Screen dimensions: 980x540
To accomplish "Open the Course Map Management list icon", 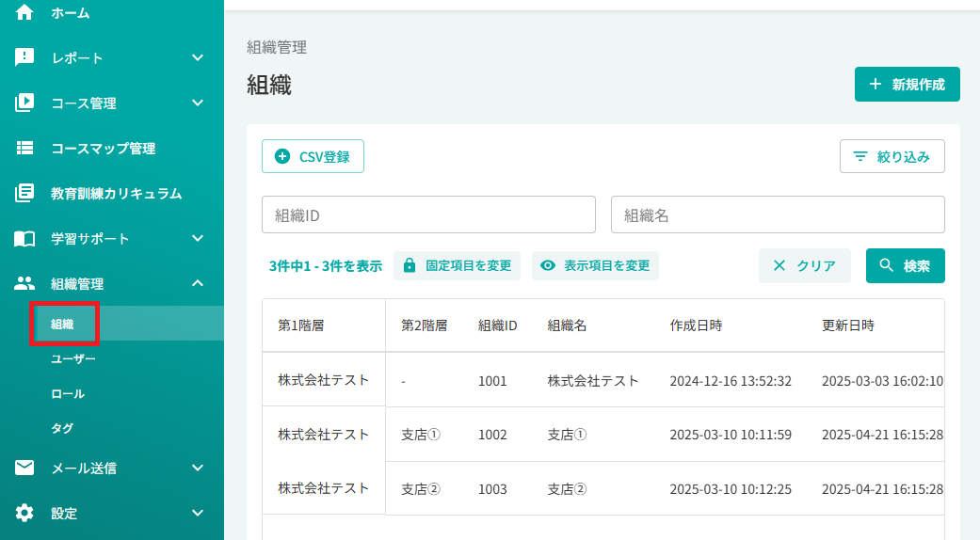I will 24,148.
